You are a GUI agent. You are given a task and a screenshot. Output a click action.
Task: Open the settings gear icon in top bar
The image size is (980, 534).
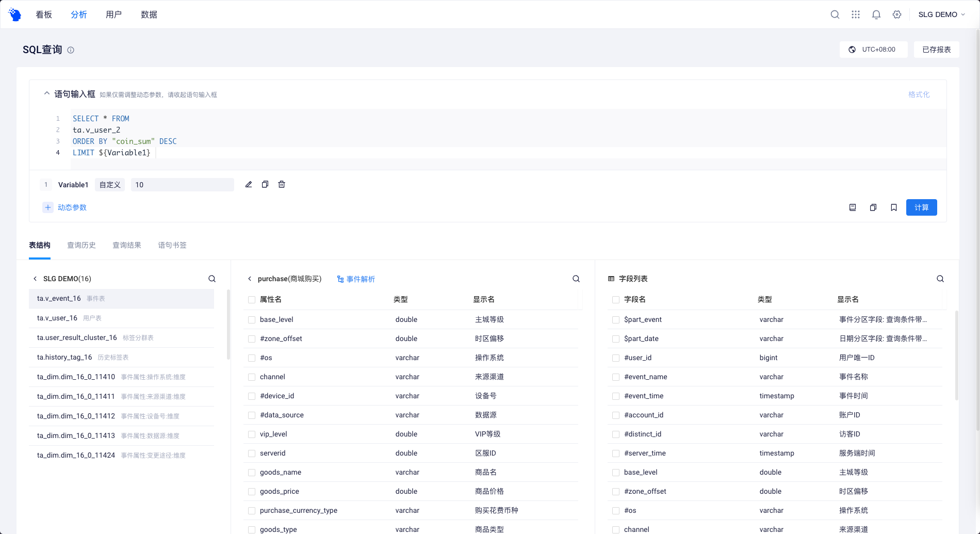897,14
